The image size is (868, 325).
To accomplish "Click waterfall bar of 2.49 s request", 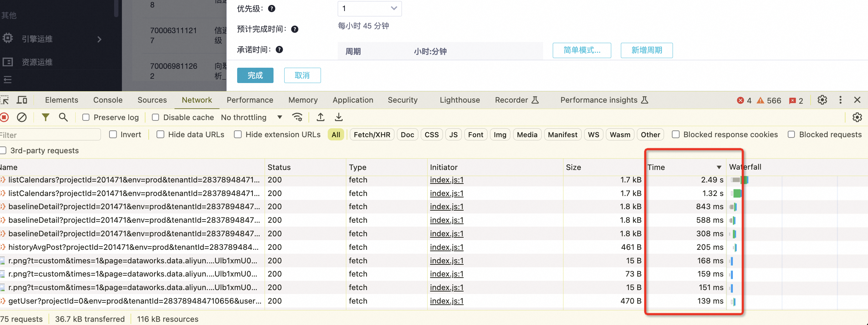I will [739, 180].
